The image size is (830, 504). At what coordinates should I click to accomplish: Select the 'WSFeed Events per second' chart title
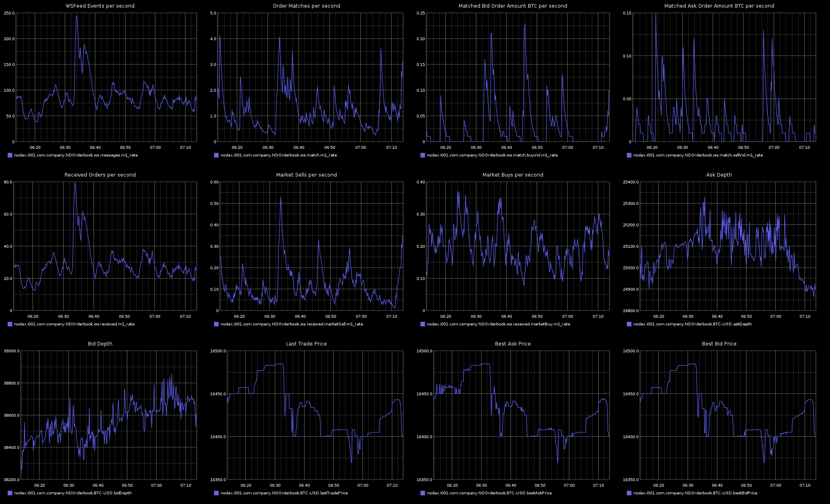coord(100,6)
